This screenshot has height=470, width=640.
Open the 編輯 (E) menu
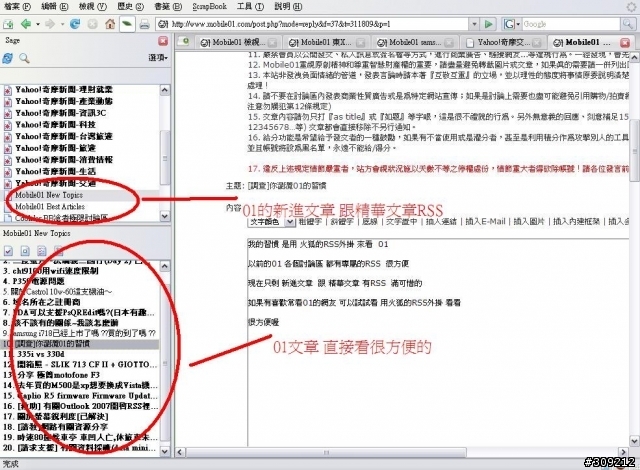tap(55, 7)
